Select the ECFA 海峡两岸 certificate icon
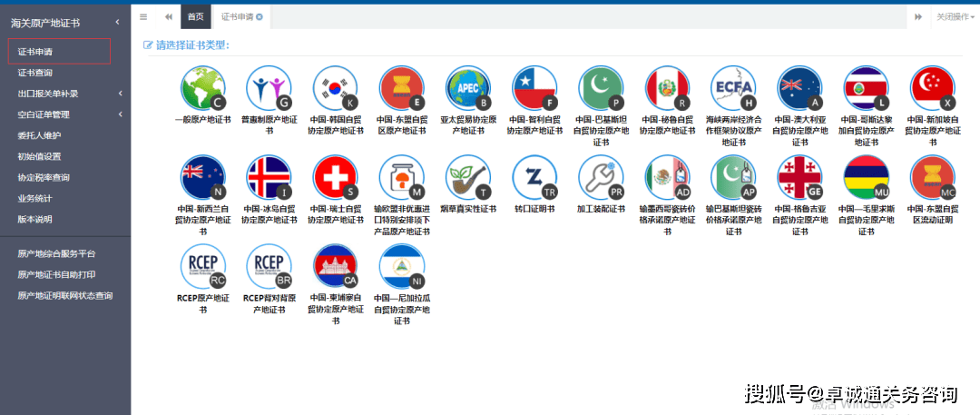This screenshot has height=415, width=980. pos(733,88)
